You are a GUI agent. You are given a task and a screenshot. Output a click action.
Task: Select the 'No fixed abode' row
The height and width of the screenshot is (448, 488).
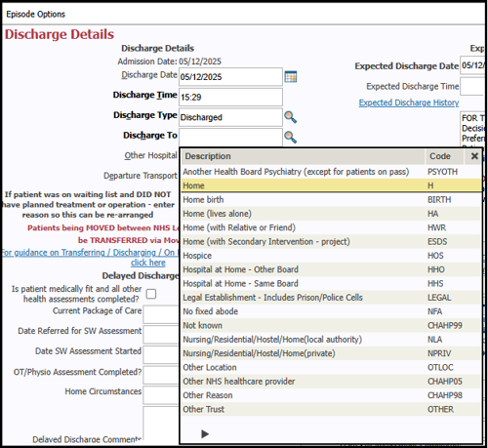pyautogui.click(x=331, y=311)
